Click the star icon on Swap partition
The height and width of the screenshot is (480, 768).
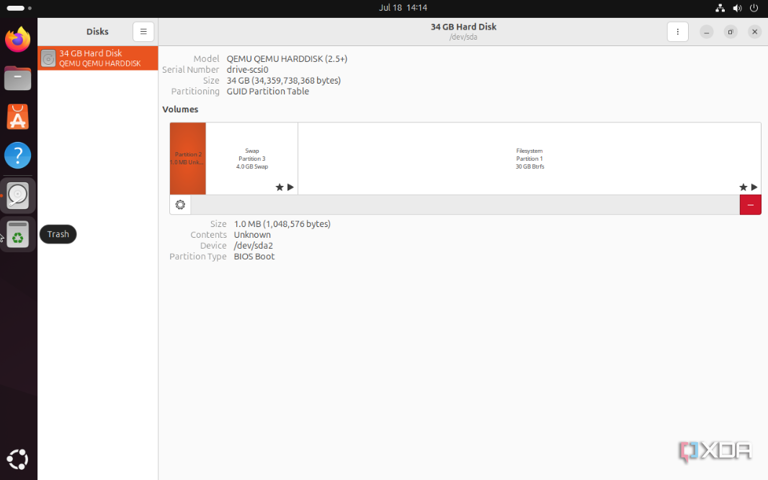(x=279, y=187)
